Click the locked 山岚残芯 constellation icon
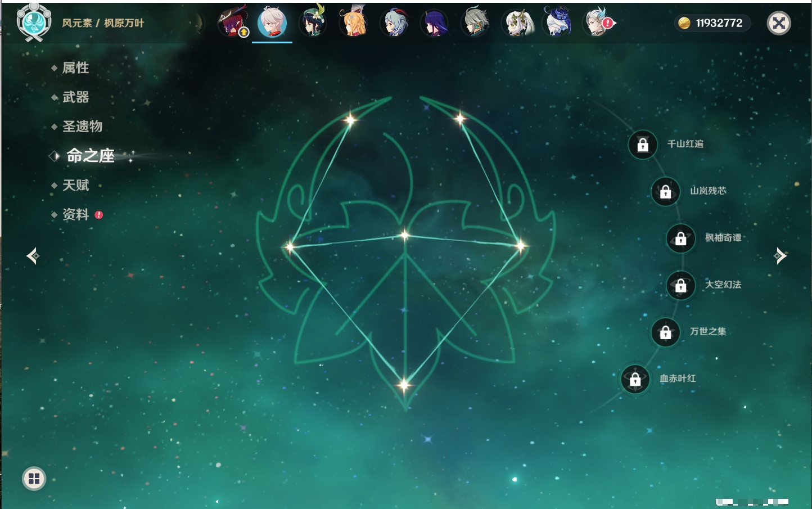Screen dimensions: 812x509 [666, 191]
